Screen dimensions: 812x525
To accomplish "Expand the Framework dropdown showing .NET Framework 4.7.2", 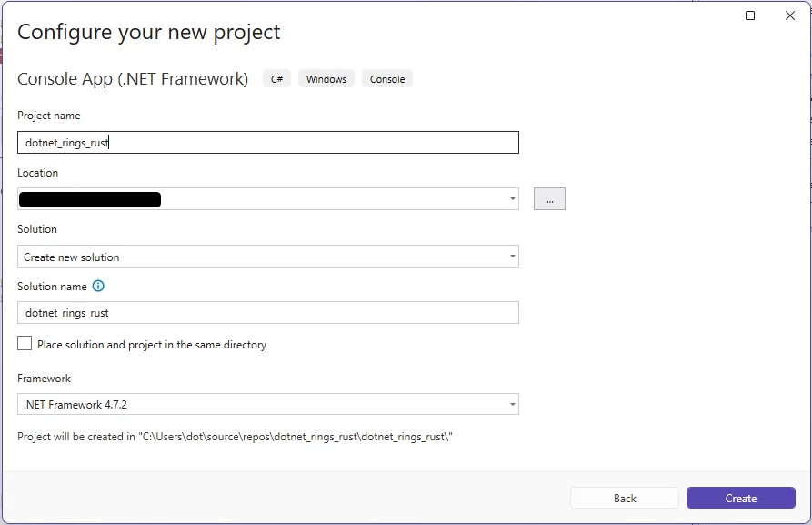I will click(267, 404).
